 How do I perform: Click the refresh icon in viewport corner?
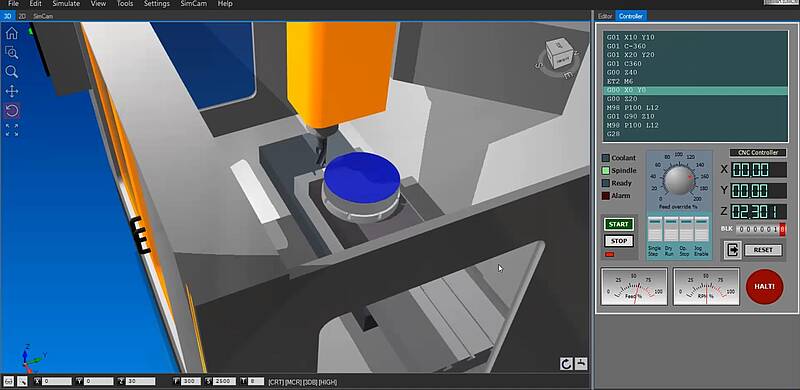coord(566,364)
